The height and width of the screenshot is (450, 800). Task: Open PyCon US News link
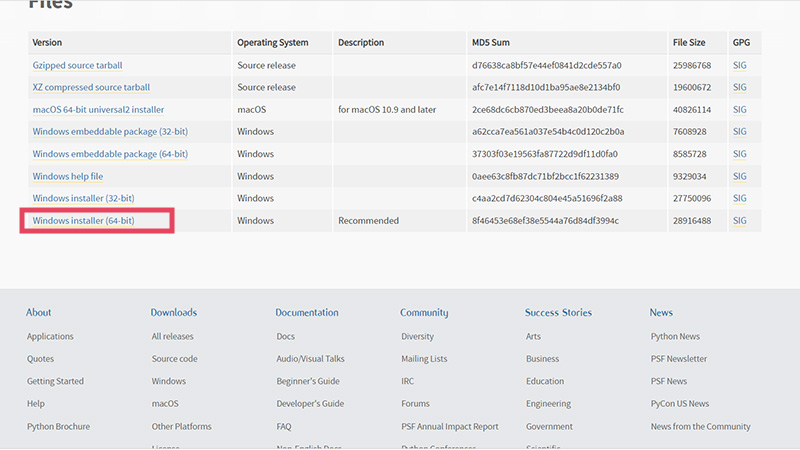(x=680, y=404)
